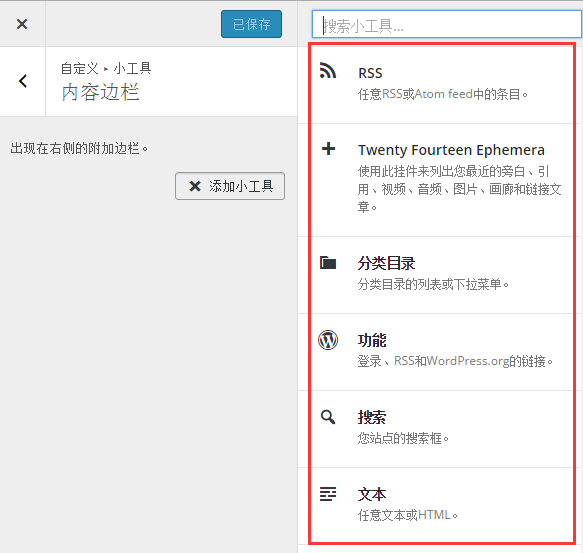The width and height of the screenshot is (583, 553).
Task: Select the Twenty Fourteen Ephemera widget title
Action: click(451, 150)
